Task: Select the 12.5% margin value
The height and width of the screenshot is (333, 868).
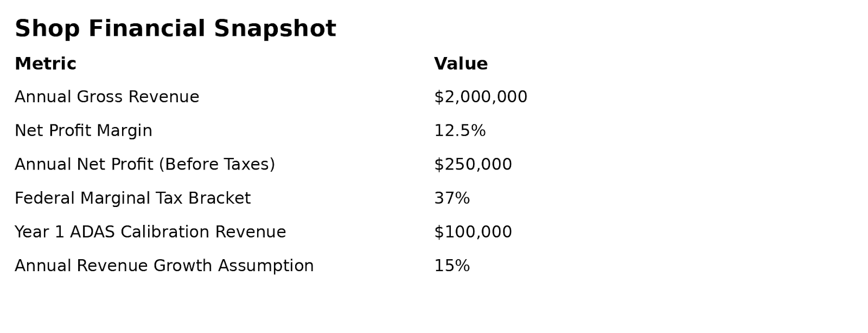Action: pyautogui.click(x=459, y=131)
